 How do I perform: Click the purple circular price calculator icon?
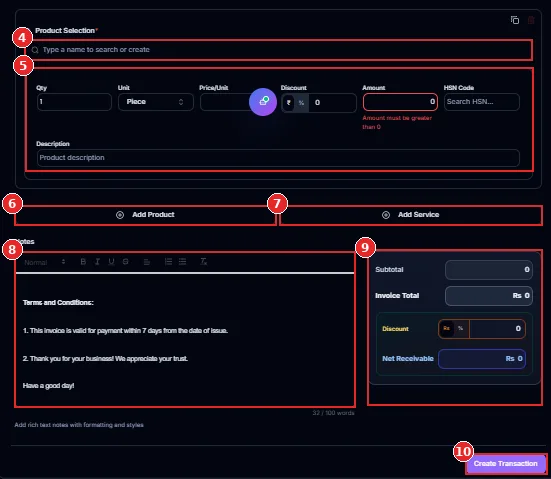coord(263,102)
